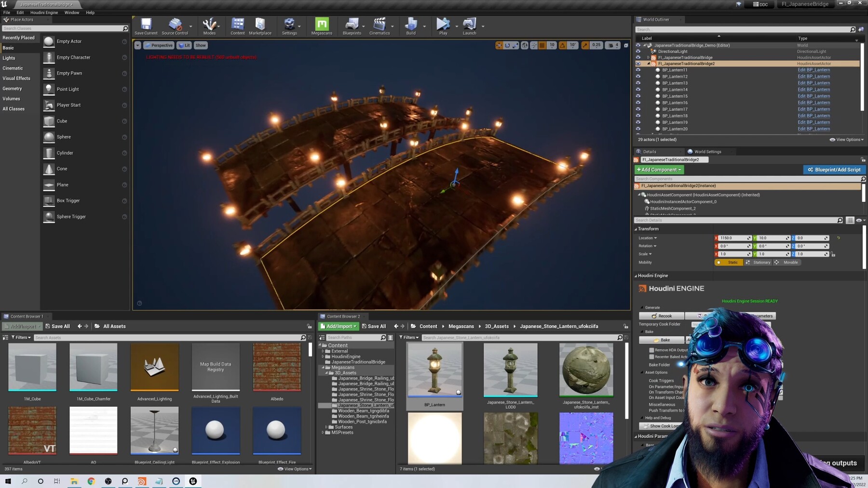Select the BP_Lantern thumbnail in Content Browser 2
Screen dimensions: 868x488
[x=434, y=369]
